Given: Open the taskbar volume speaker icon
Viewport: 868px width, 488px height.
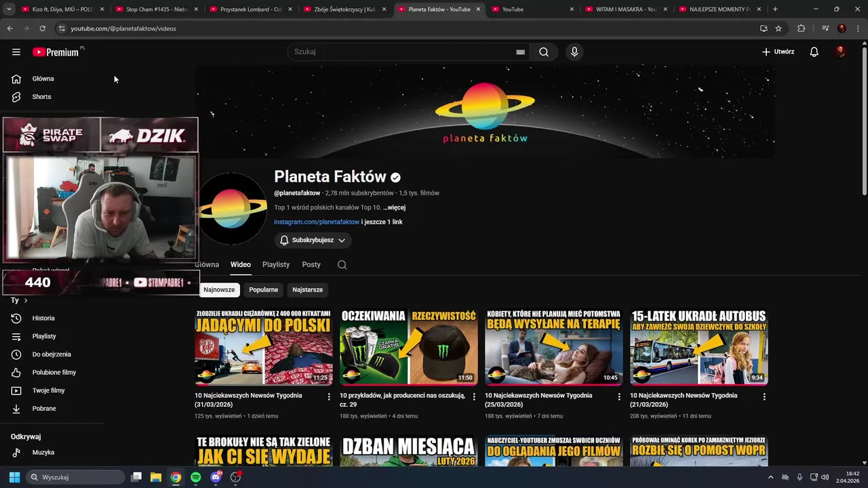Looking at the screenshot, I should (x=825, y=477).
